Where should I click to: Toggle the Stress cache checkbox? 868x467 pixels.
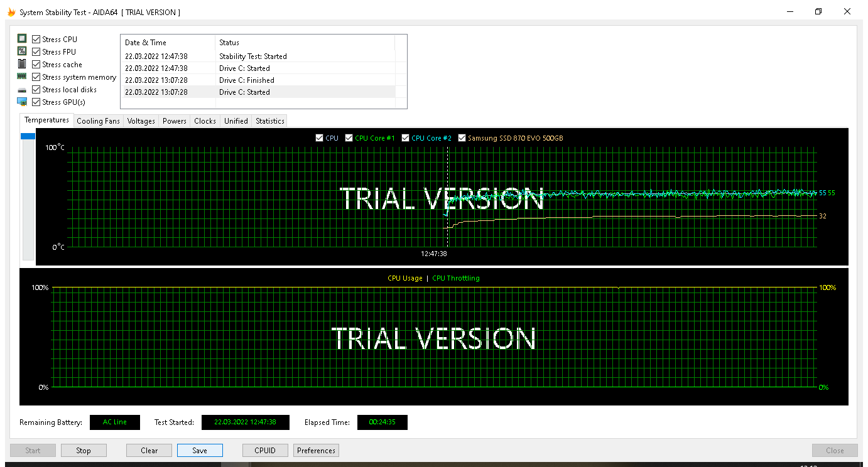pyautogui.click(x=36, y=65)
